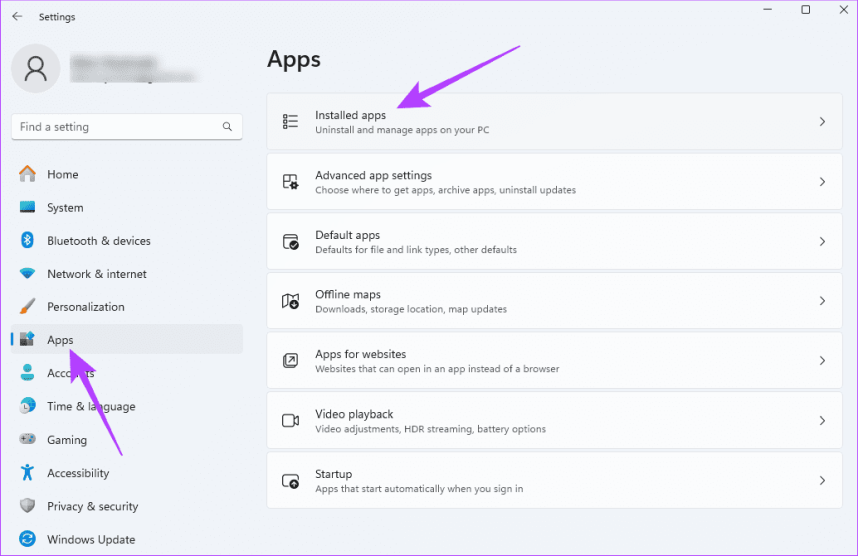Click the Startup icon

click(x=291, y=481)
